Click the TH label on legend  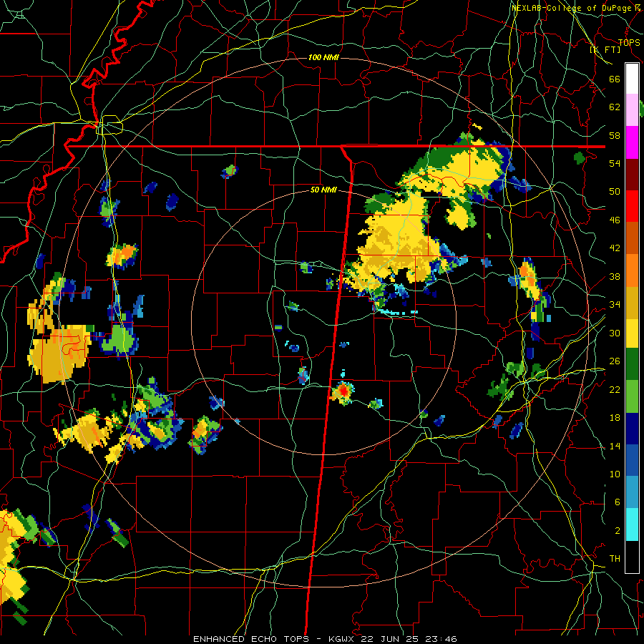coord(615,559)
